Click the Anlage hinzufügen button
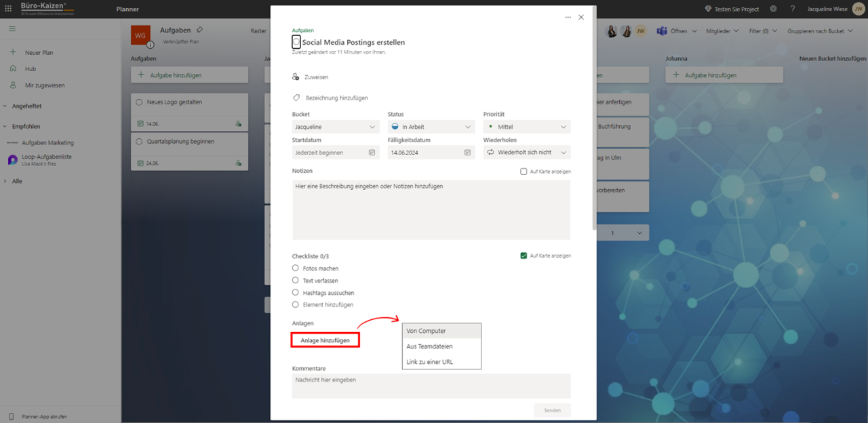Screen dimensions: 868x423 click(x=325, y=339)
